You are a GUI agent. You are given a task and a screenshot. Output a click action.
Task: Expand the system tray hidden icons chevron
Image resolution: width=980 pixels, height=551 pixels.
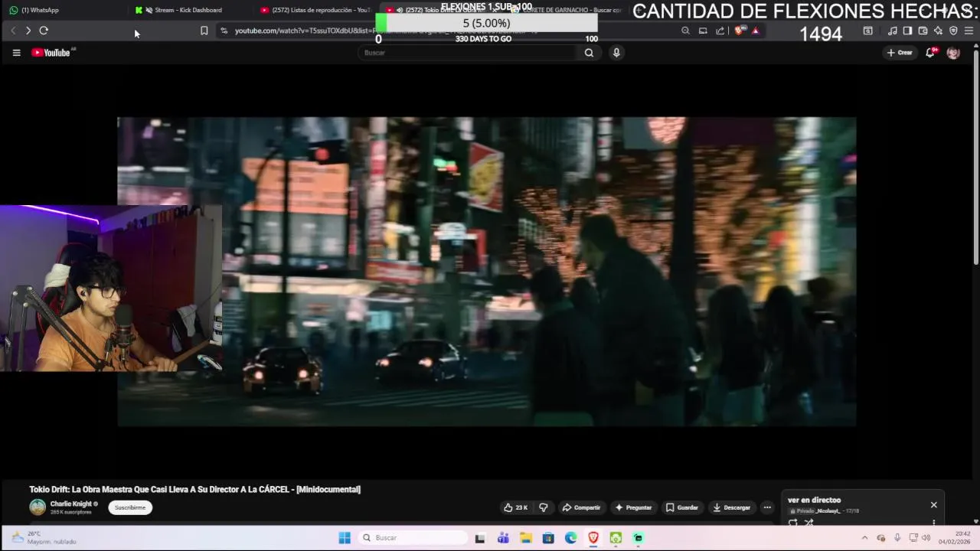click(864, 538)
